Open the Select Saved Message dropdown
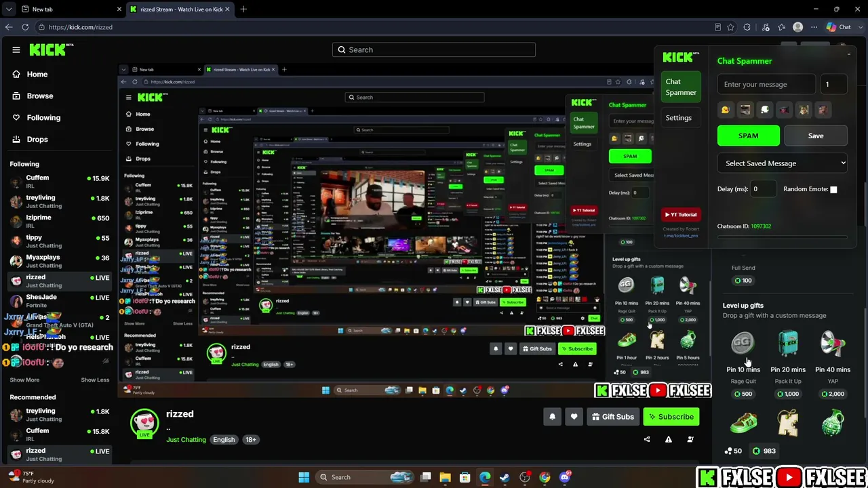The height and width of the screenshot is (488, 868). (783, 163)
